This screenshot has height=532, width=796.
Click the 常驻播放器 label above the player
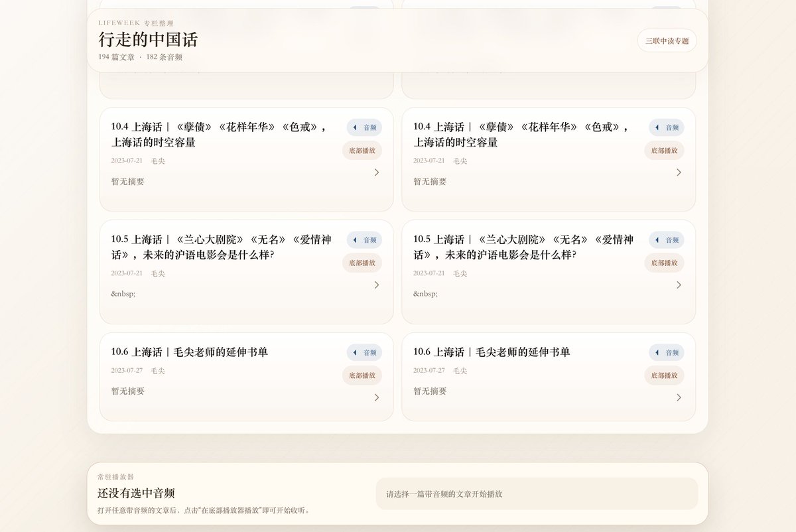(115, 477)
